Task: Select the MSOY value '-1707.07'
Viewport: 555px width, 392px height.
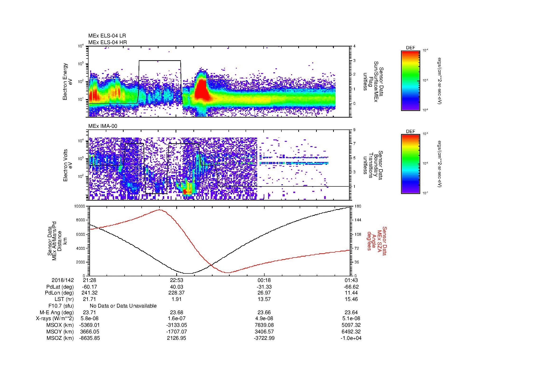Action: (177, 332)
